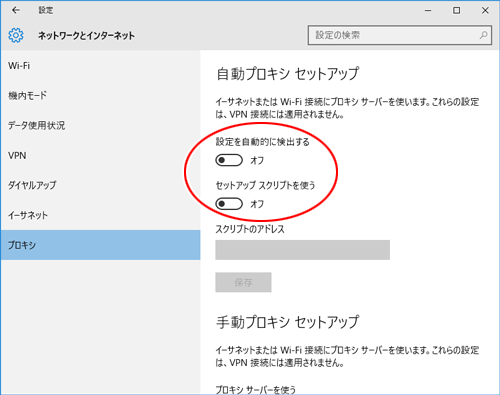Viewport: 500px width, 395px height.
Task: Minimize the settings window
Action: point(428,10)
